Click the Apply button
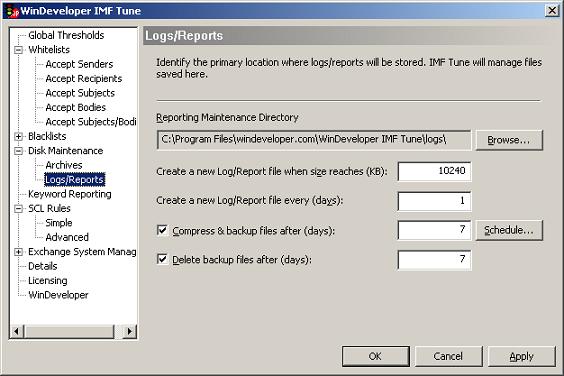 click(x=522, y=356)
